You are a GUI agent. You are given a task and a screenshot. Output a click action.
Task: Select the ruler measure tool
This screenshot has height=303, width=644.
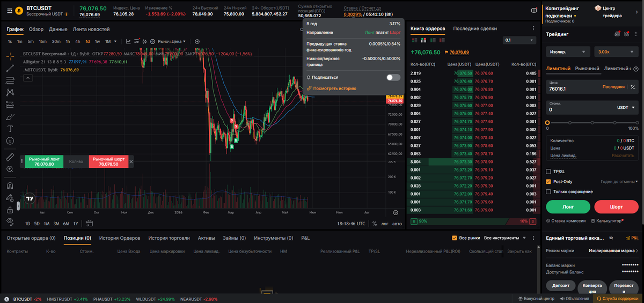tap(10, 157)
